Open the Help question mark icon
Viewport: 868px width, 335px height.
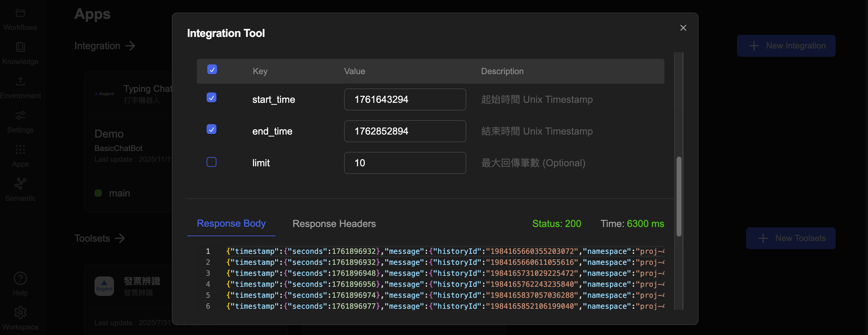tap(20, 278)
